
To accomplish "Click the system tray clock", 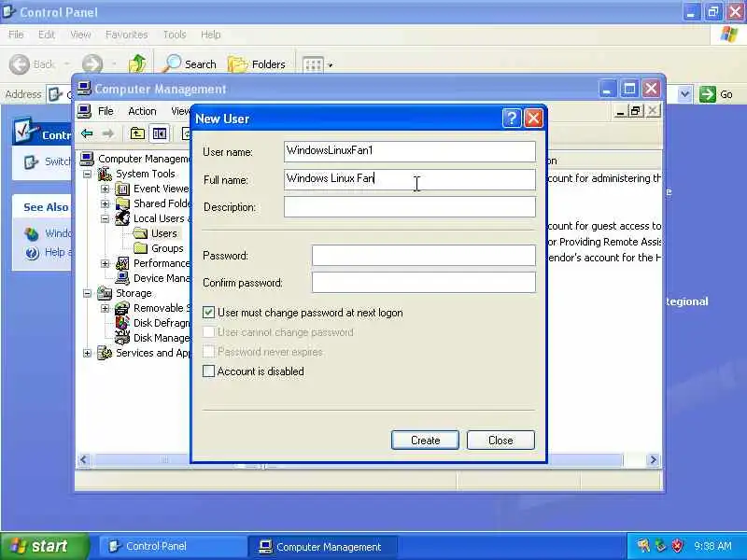I will [x=712, y=546].
